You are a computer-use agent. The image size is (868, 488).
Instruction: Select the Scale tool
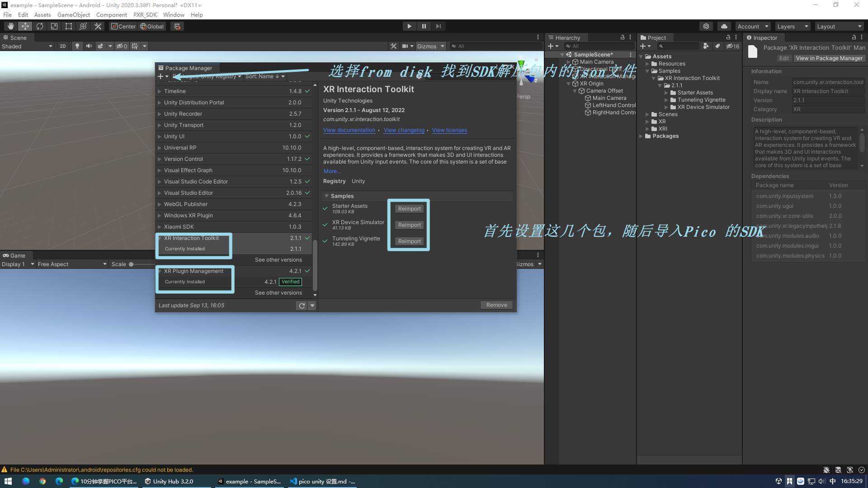pyautogui.click(x=54, y=26)
